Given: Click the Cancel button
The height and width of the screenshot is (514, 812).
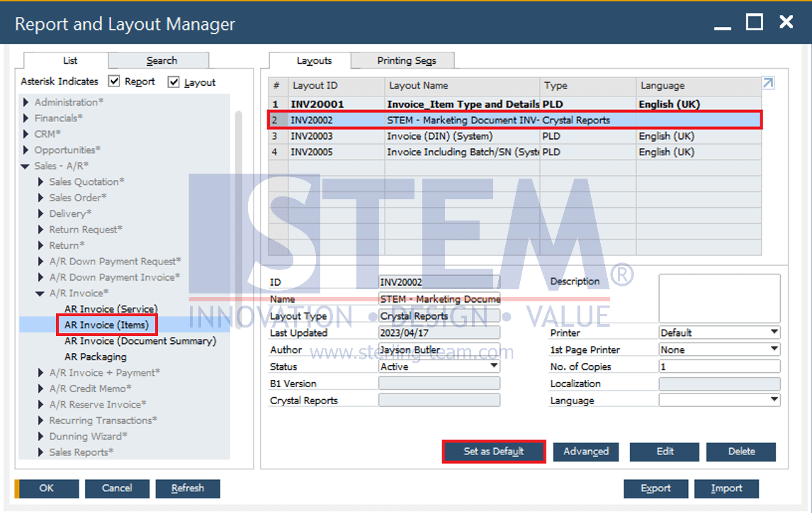Looking at the screenshot, I should tap(117, 488).
